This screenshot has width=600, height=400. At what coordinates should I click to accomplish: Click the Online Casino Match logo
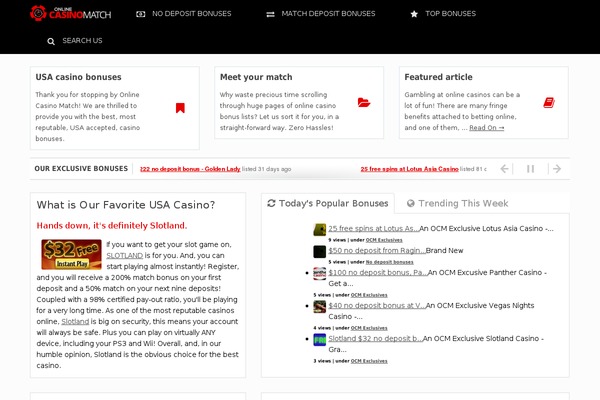pyautogui.click(x=70, y=13)
